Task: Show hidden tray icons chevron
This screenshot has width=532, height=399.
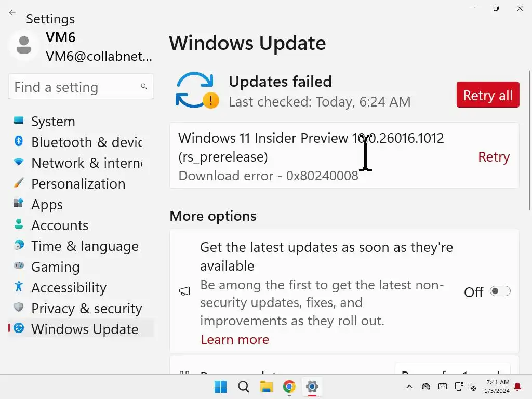Action: (409, 387)
